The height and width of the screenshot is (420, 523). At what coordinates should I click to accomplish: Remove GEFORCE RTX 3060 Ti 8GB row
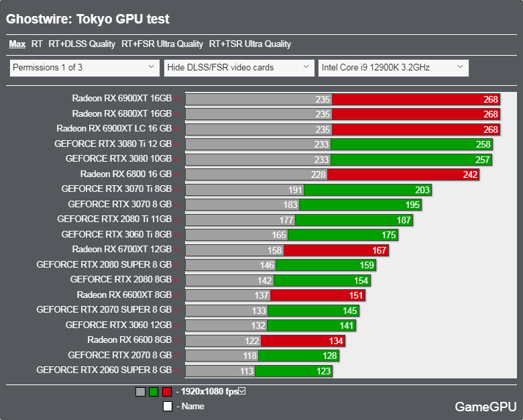(x=176, y=235)
